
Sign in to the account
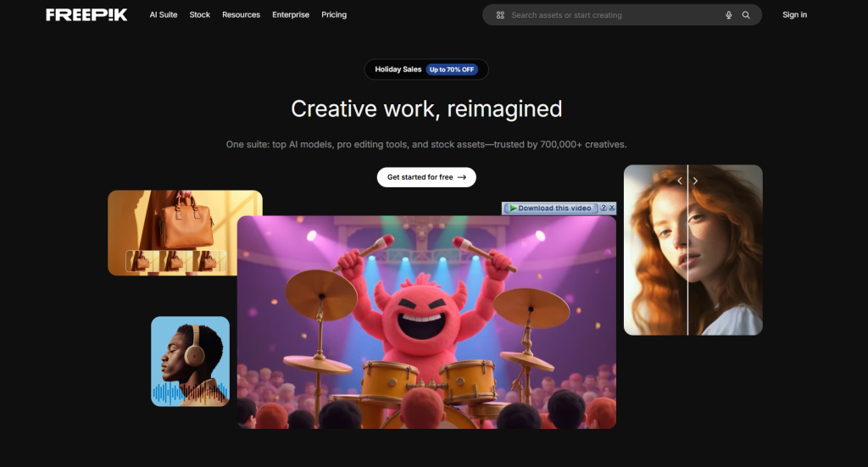794,15
